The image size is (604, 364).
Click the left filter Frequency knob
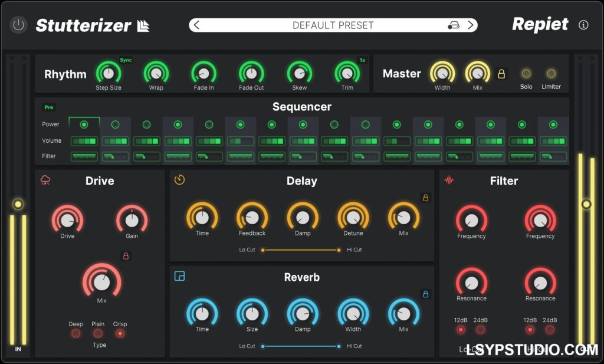[471, 220]
